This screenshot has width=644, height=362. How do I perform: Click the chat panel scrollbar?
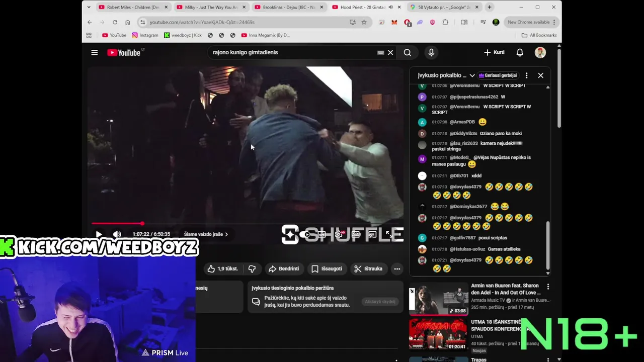coord(548,246)
